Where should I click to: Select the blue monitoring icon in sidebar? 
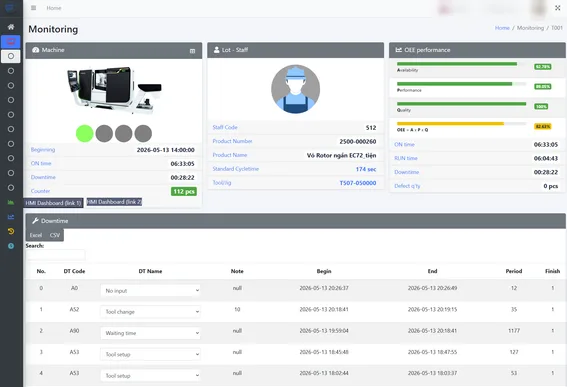click(11, 42)
